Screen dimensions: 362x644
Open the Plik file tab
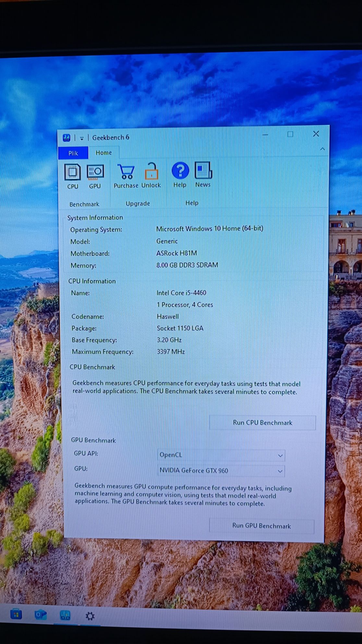click(73, 153)
